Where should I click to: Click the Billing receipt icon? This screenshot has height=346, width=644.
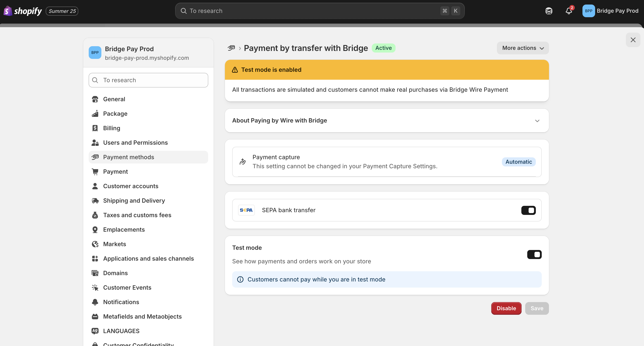coord(95,128)
